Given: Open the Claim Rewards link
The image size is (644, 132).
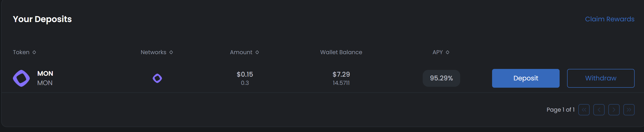Looking at the screenshot, I should pyautogui.click(x=610, y=19).
